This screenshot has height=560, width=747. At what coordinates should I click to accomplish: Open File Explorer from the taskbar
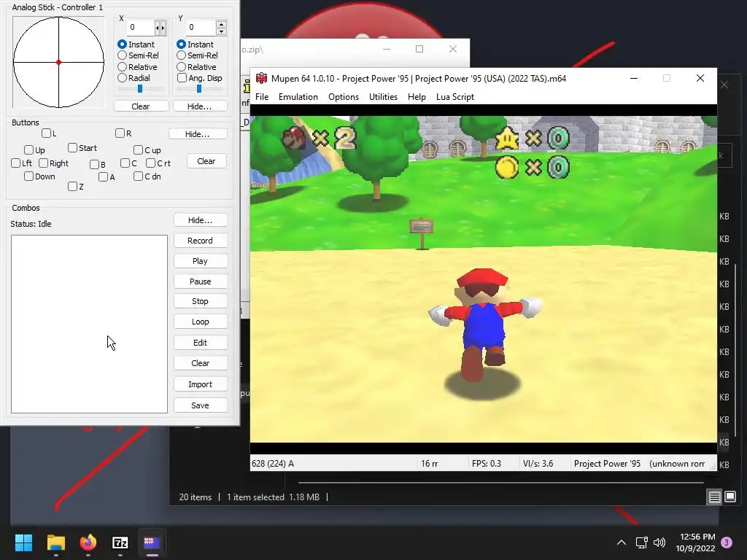[55, 542]
